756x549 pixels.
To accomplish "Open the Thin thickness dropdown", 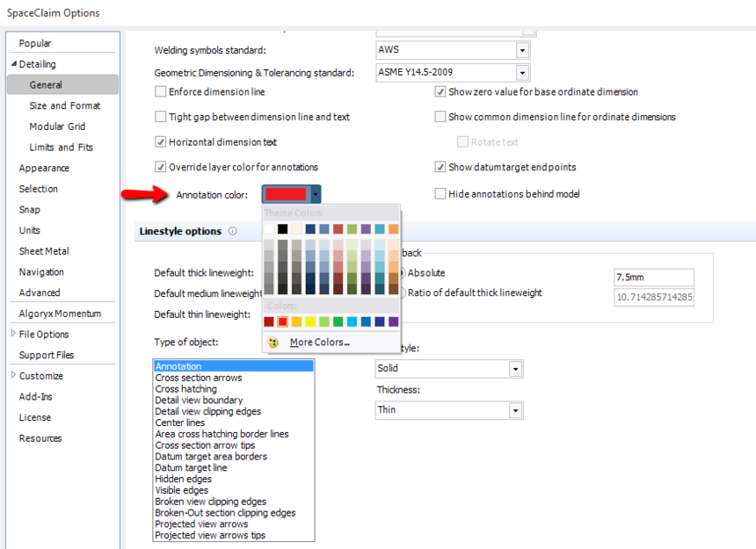I will [x=515, y=410].
